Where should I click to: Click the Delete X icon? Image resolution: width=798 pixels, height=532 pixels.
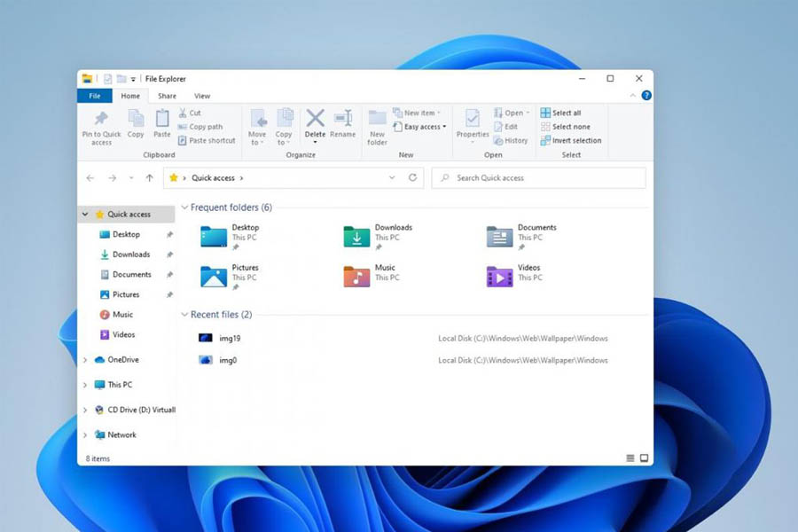[315, 118]
